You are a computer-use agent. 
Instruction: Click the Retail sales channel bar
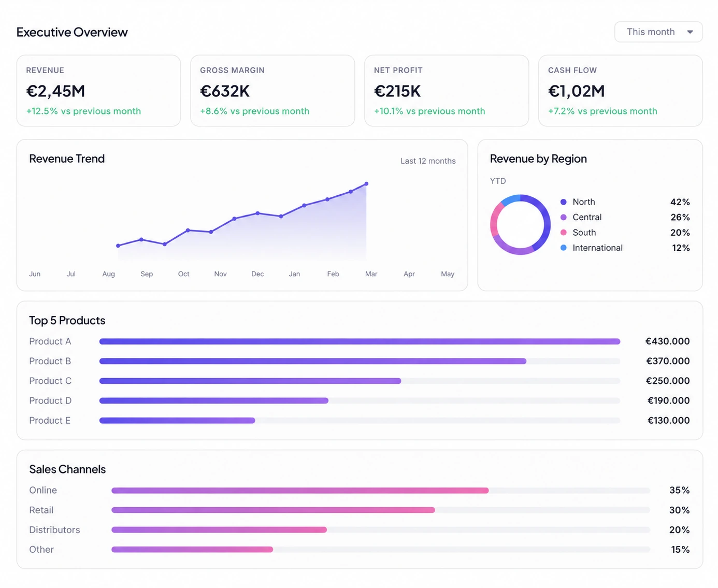click(273, 510)
